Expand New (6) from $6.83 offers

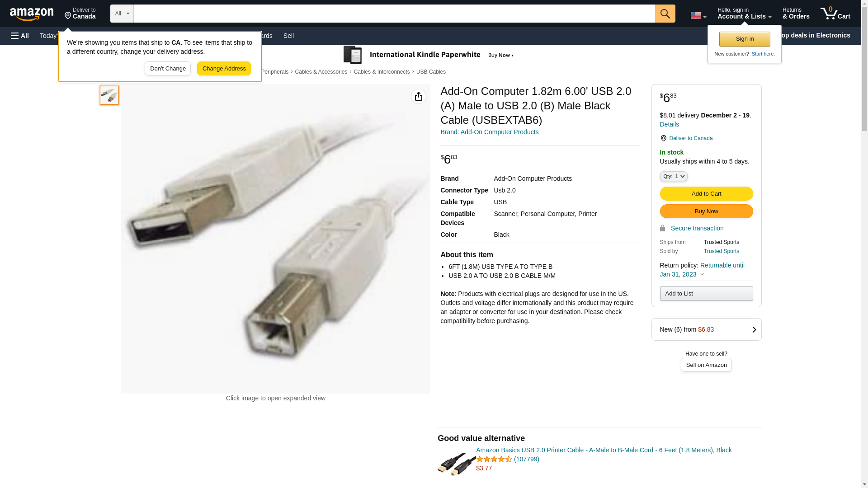[x=706, y=329]
